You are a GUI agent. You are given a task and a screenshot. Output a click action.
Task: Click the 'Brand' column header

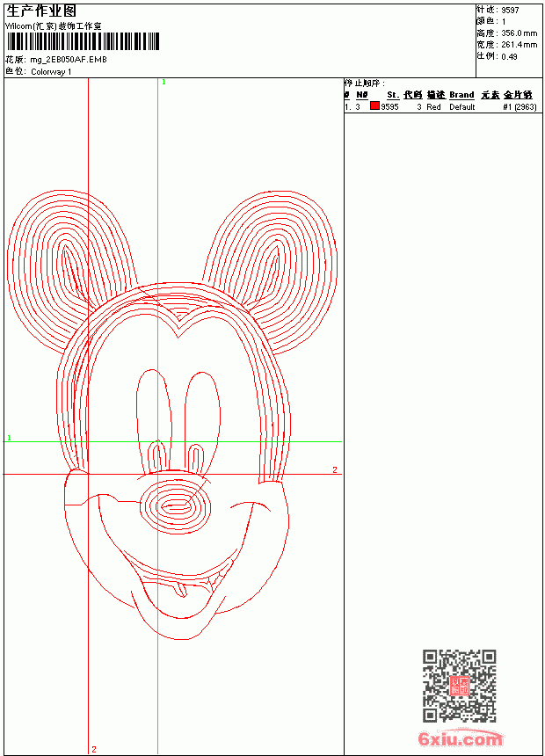click(x=461, y=95)
